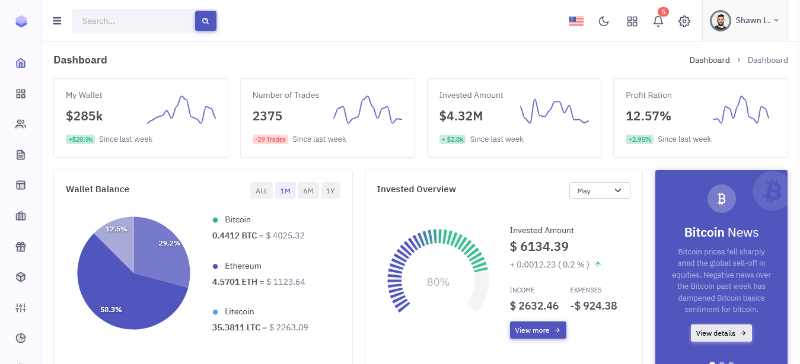
Task: Toggle the hamburger menu icon
Action: pyautogui.click(x=57, y=21)
